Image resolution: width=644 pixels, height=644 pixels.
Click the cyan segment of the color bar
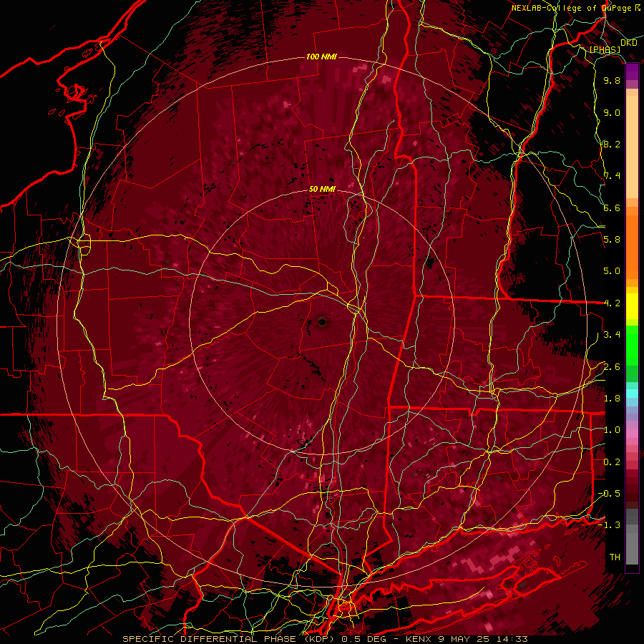click(632, 393)
